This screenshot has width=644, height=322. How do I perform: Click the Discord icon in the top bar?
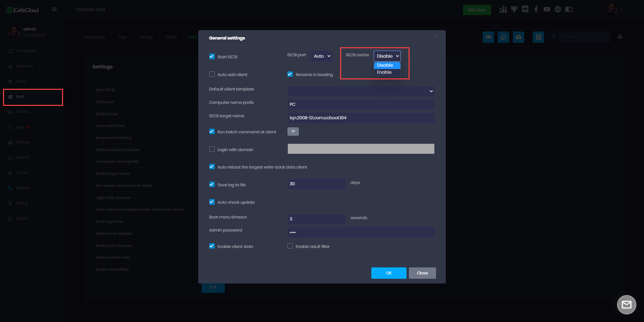525,9
